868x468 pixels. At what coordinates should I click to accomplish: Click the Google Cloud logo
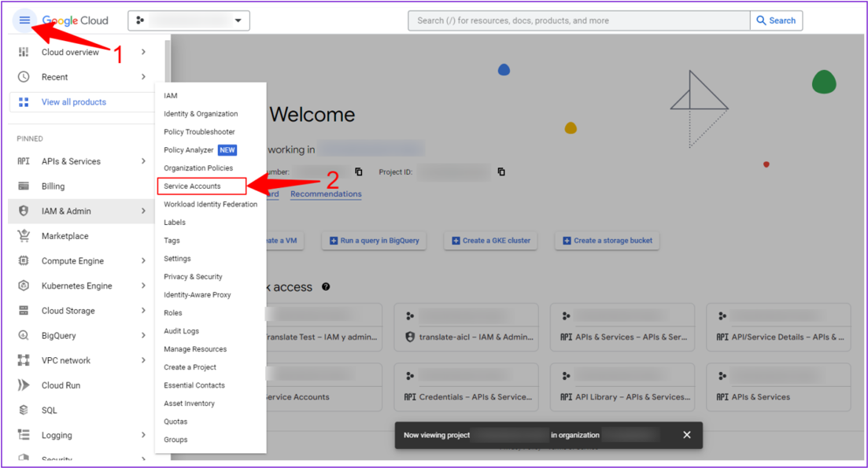click(76, 20)
